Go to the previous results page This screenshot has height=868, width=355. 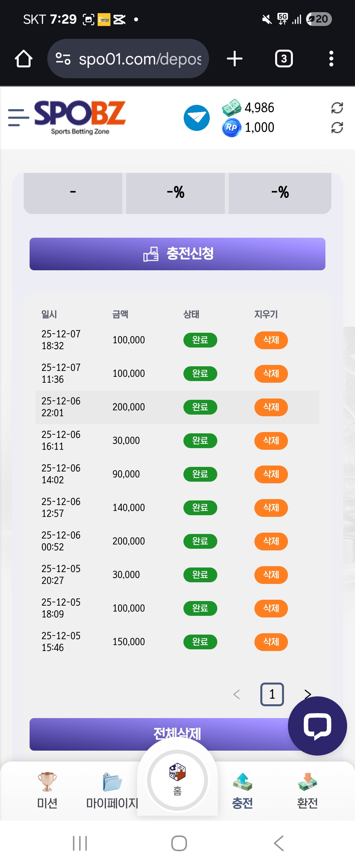coord(236,694)
